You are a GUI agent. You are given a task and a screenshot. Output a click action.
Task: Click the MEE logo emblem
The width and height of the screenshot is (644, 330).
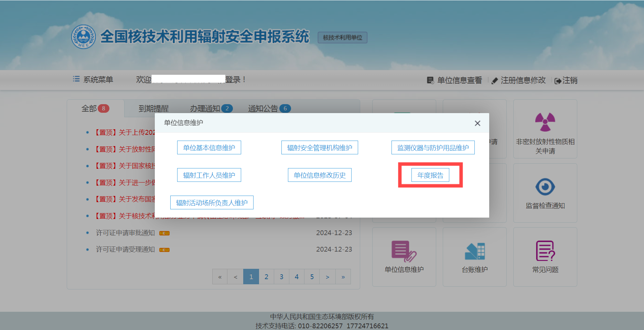[83, 37]
